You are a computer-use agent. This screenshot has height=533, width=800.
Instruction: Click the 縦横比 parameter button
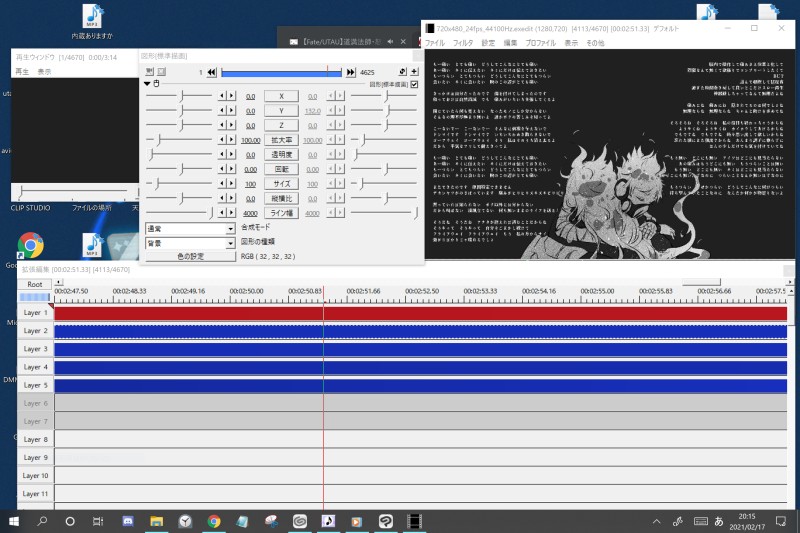tap(281, 198)
